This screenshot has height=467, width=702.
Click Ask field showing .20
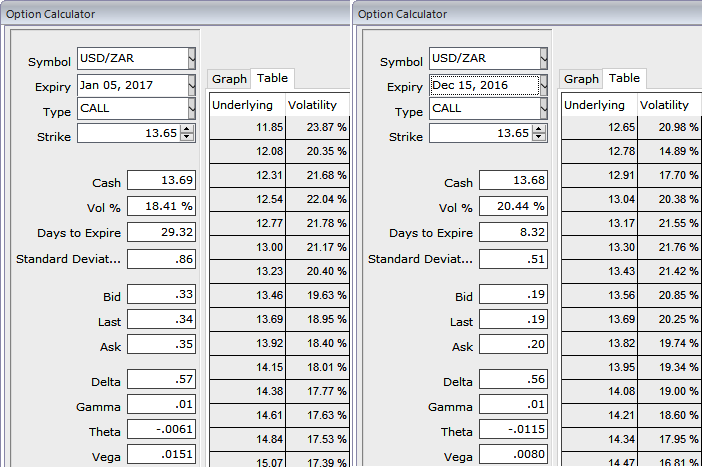pos(514,344)
